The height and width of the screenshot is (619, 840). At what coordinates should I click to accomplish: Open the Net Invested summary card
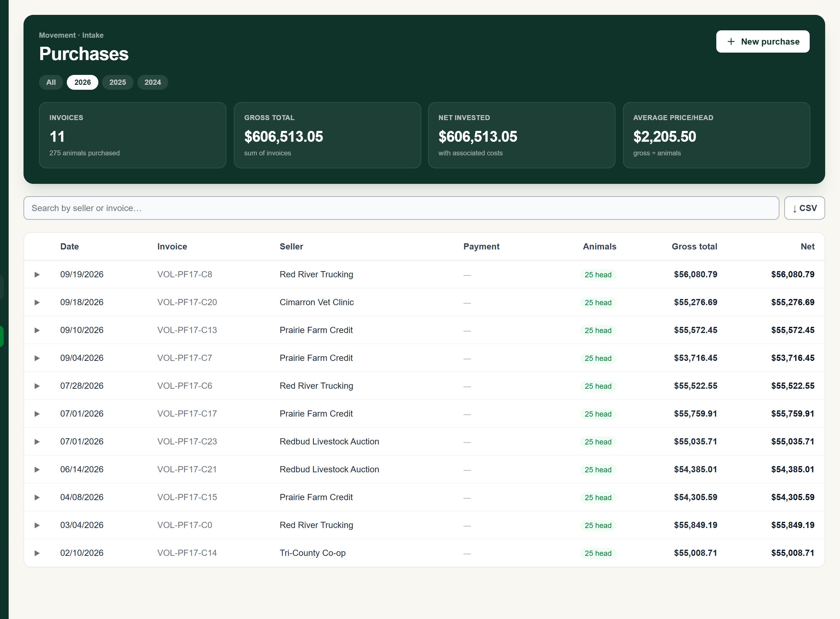(521, 135)
